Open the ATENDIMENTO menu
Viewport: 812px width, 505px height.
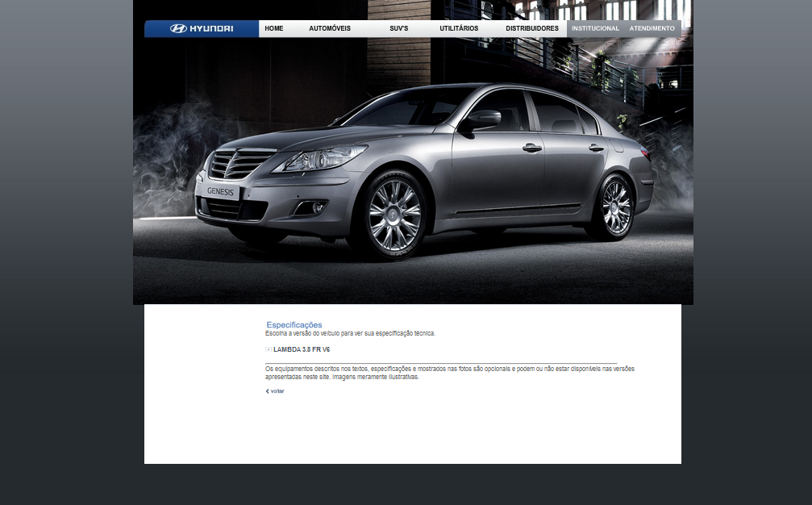click(652, 28)
